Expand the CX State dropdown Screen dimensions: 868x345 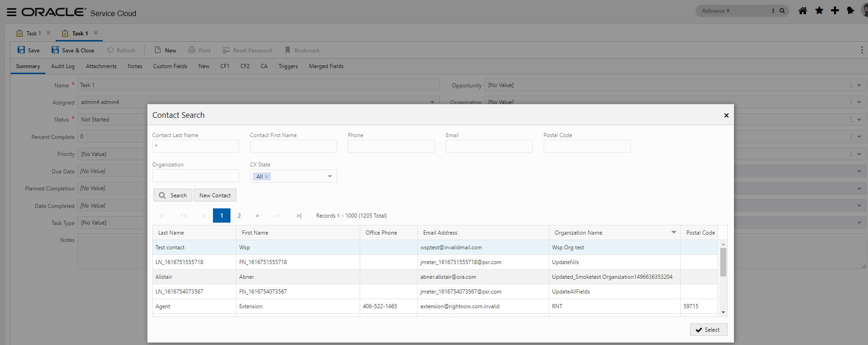point(330,177)
